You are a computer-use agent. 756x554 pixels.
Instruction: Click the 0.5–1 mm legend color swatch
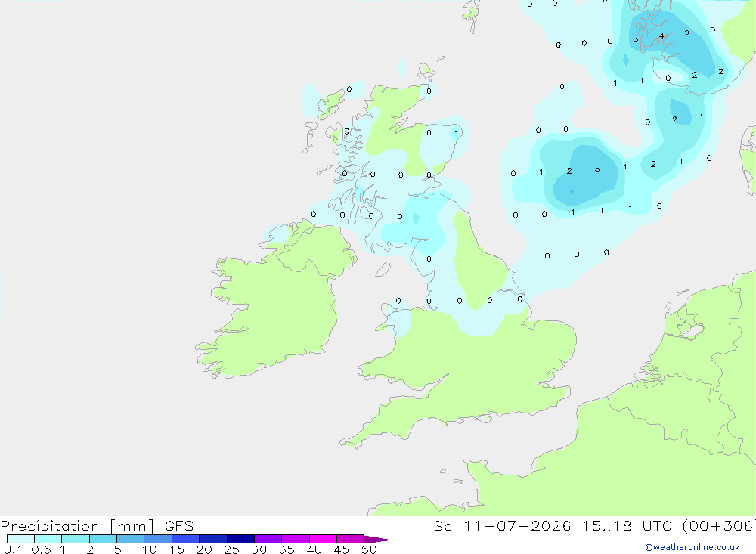click(48, 539)
